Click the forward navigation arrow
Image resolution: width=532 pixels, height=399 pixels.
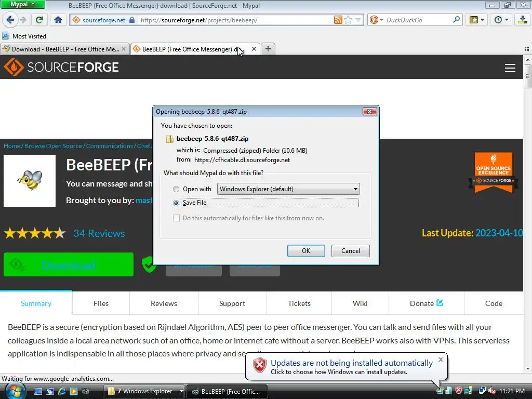tap(23, 20)
